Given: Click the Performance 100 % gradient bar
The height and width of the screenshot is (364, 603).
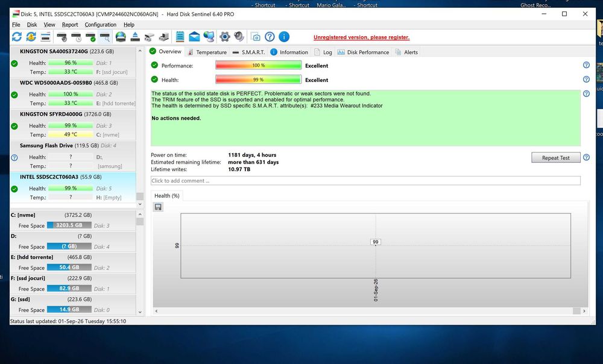Looking at the screenshot, I should (x=259, y=65).
